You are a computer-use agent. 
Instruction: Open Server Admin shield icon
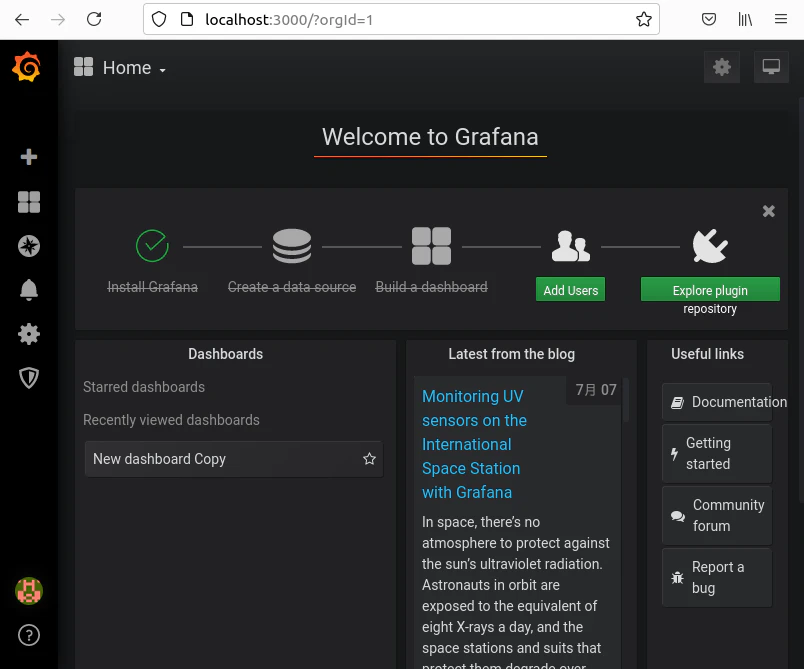coord(29,378)
